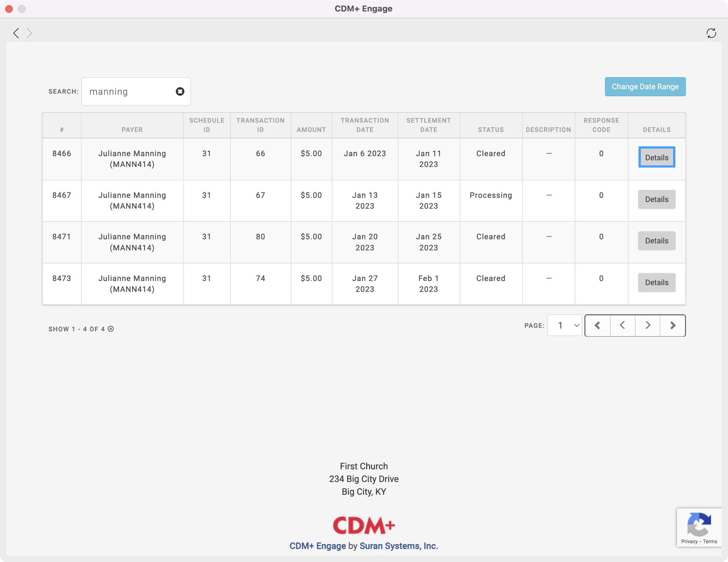Open Details for Processing transaction 8467
728x562 pixels.
point(656,199)
